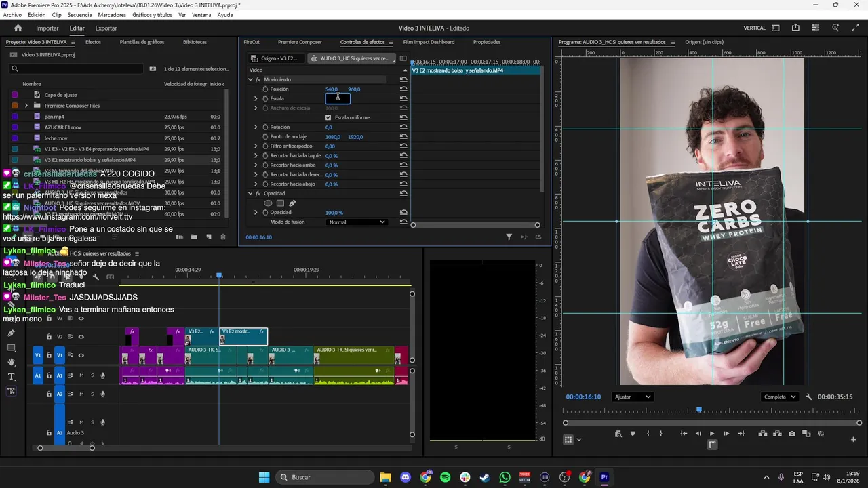Viewport: 868px width, 488px height.
Task: Reset the Posición parameter
Action: 403,89
